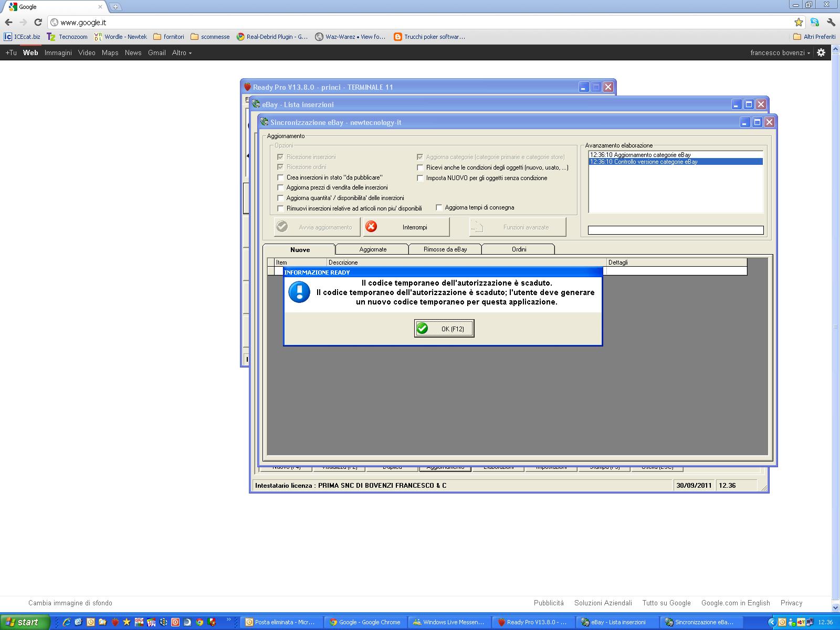Screen dimensions: 840x630
Task: Close the Google browser tab
Action: (100, 7)
